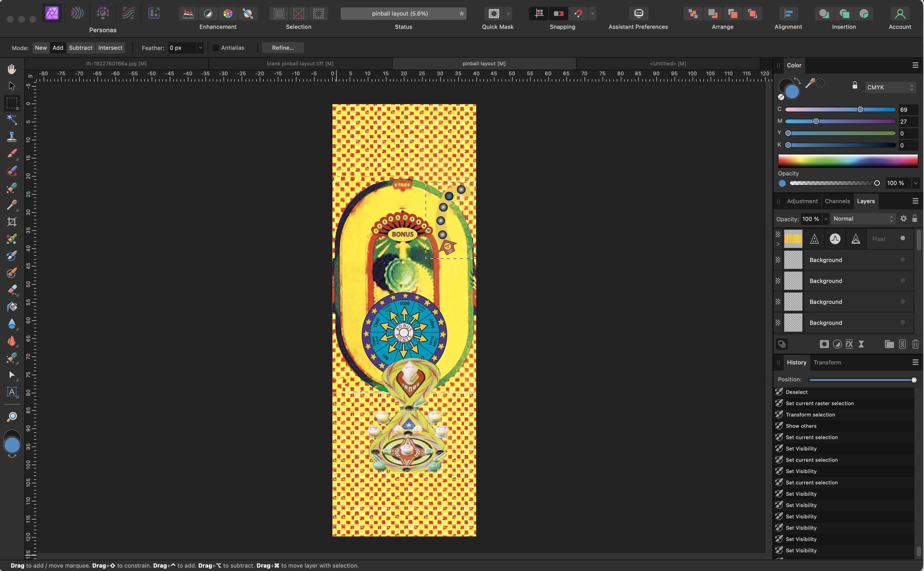Delete layer using trash icon
The image size is (924, 571).
click(915, 344)
